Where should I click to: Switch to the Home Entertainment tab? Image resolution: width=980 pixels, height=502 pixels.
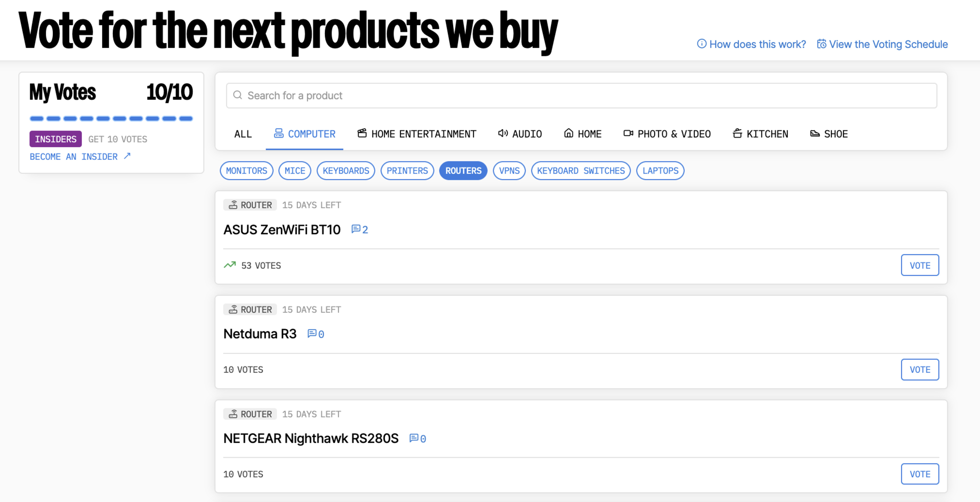tap(416, 134)
